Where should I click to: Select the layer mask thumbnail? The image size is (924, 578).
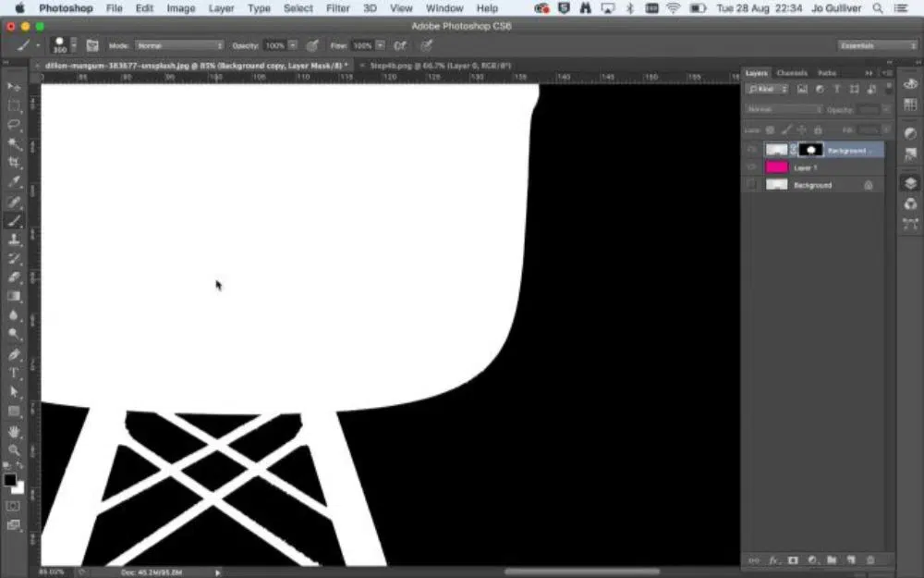tap(811, 150)
